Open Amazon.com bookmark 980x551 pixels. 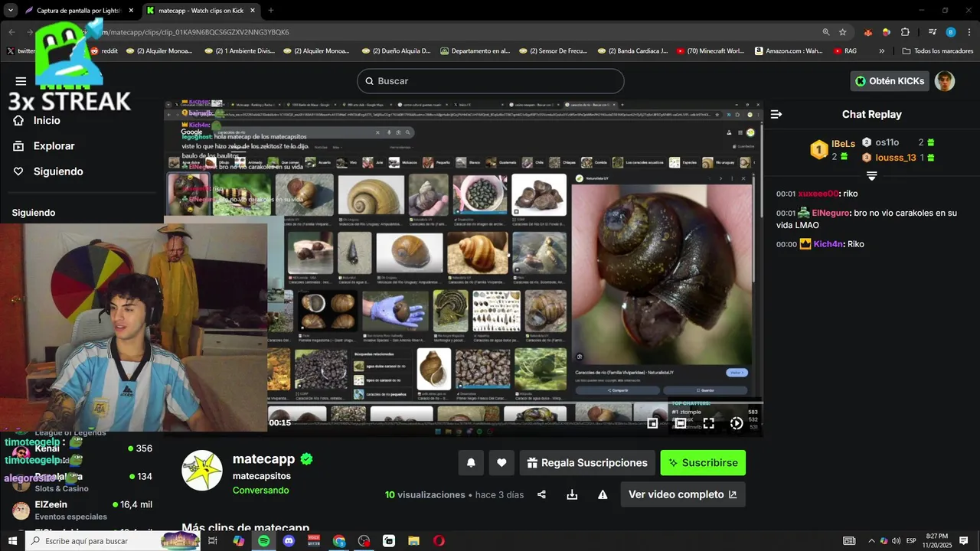pyautogui.click(x=789, y=51)
